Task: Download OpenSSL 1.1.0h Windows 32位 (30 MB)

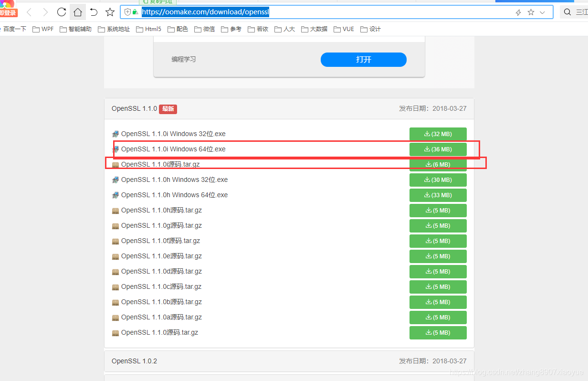Action: click(x=438, y=180)
